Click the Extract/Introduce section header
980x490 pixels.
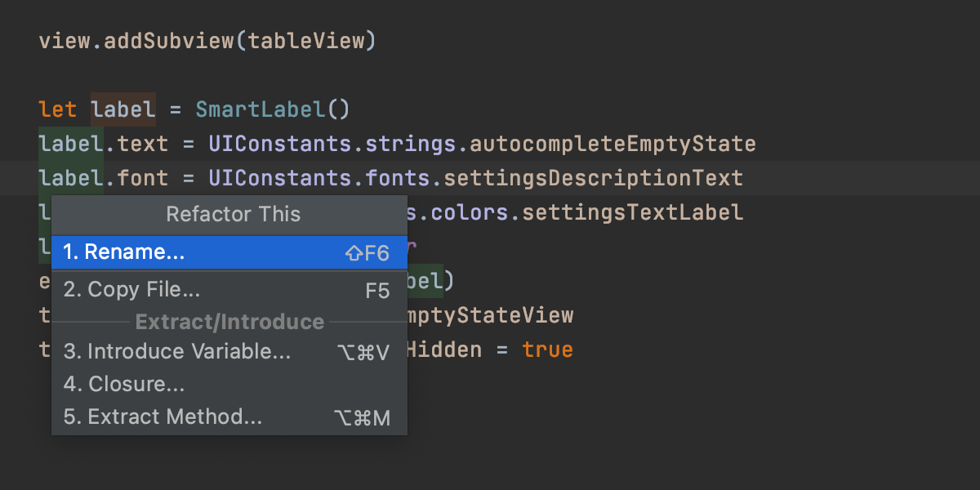click(x=229, y=322)
